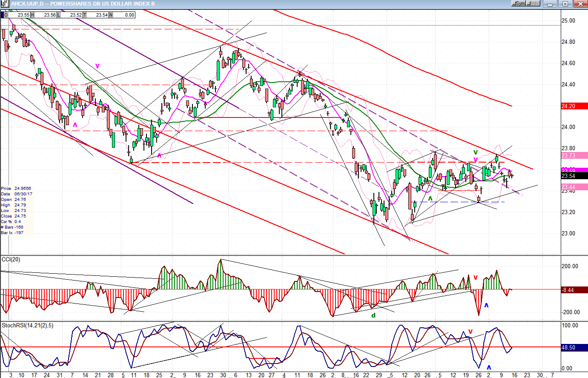Click the green 'd' annotation under the CCI panel
The image size is (588, 378).
[373, 315]
